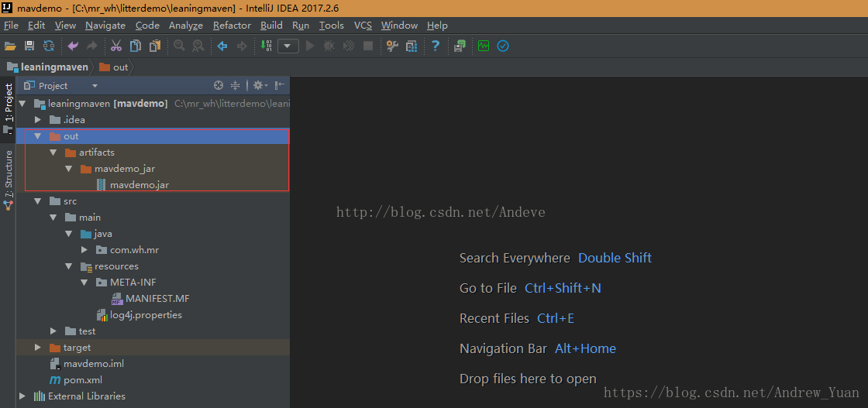The width and height of the screenshot is (868, 408).
Task: Click the chip with disk toolbar icon
Action: tap(460, 46)
